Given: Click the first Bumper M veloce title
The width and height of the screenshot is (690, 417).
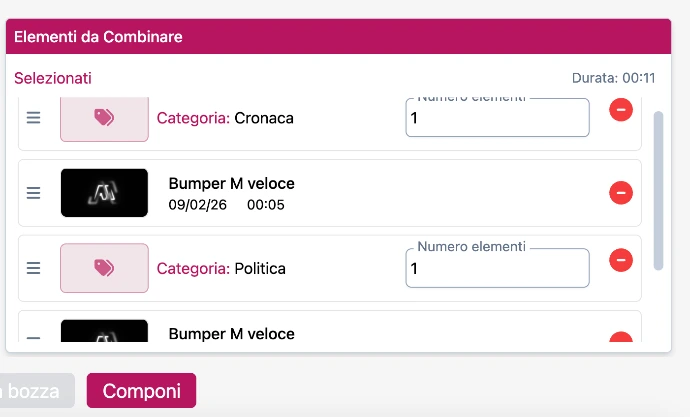Looking at the screenshot, I should [231, 184].
